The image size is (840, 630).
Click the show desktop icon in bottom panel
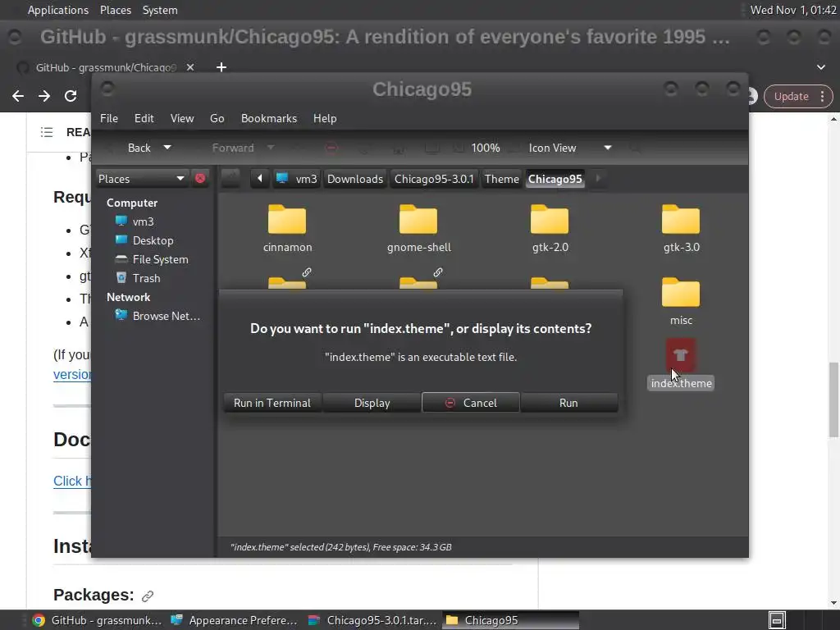point(777,620)
